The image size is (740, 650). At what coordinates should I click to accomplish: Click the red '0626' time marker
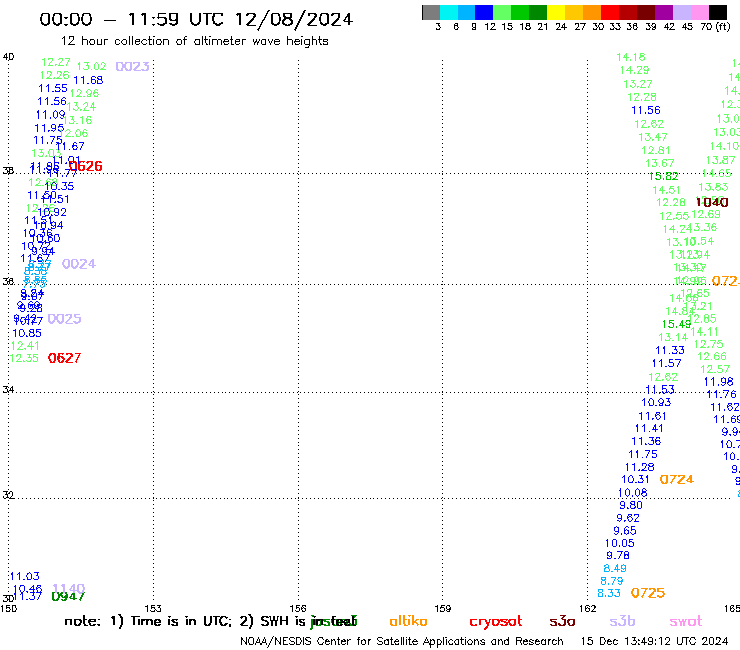tap(85, 166)
